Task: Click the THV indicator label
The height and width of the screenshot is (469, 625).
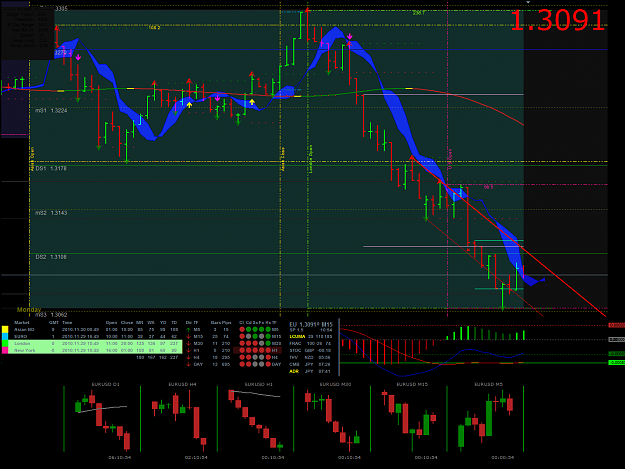Action: (294, 357)
